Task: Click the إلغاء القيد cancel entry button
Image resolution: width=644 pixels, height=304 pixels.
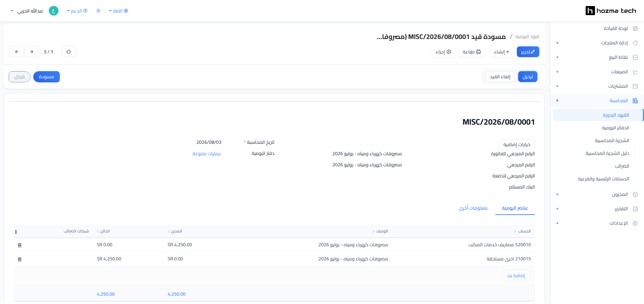Action: (x=500, y=77)
